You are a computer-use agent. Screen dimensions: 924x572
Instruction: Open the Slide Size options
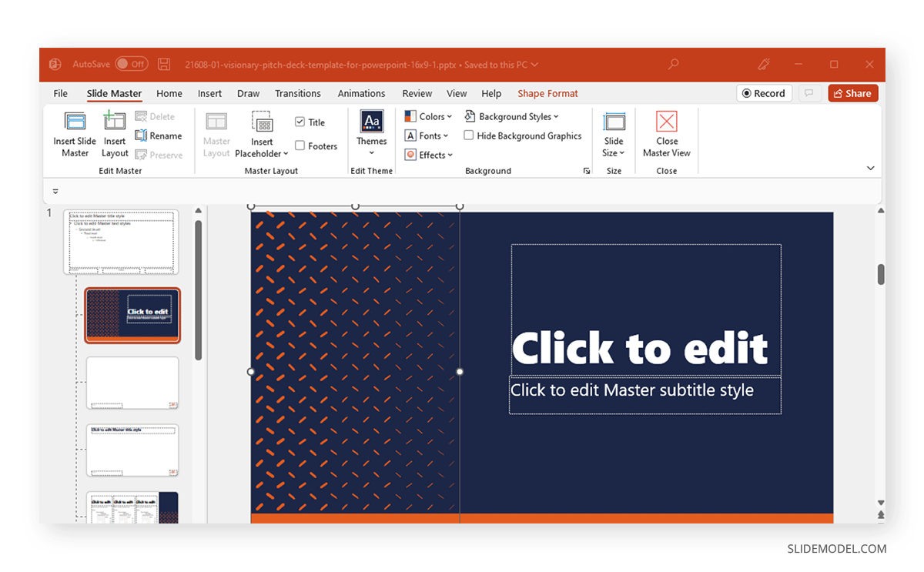tap(614, 135)
